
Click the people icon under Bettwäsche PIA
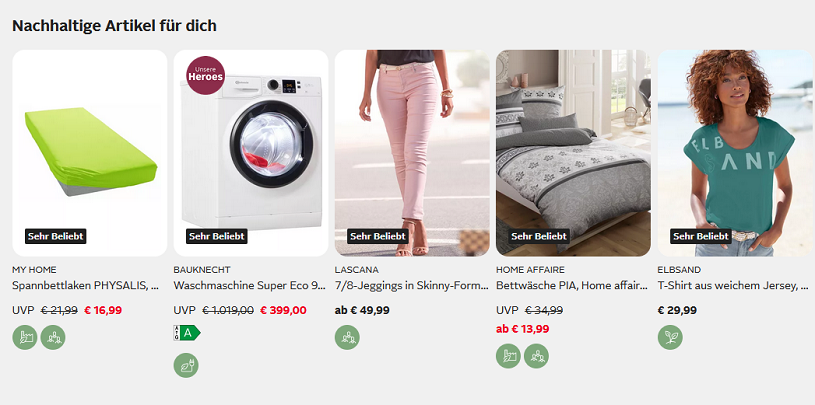(536, 356)
